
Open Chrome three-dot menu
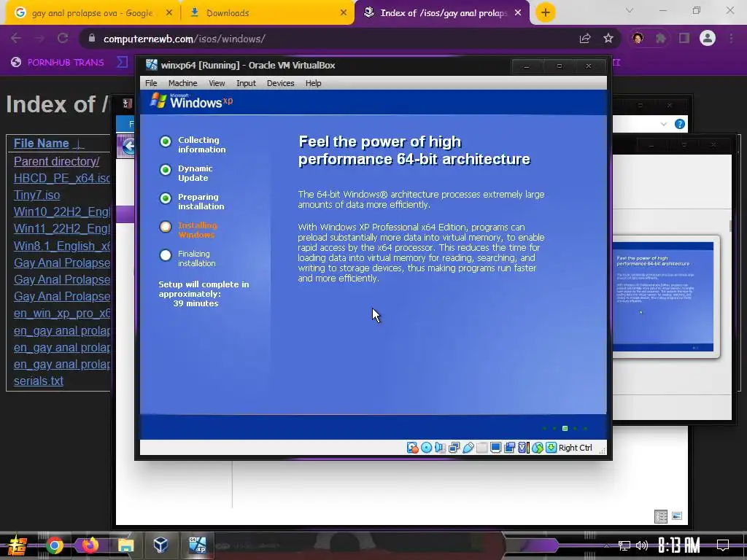pyautogui.click(x=731, y=38)
